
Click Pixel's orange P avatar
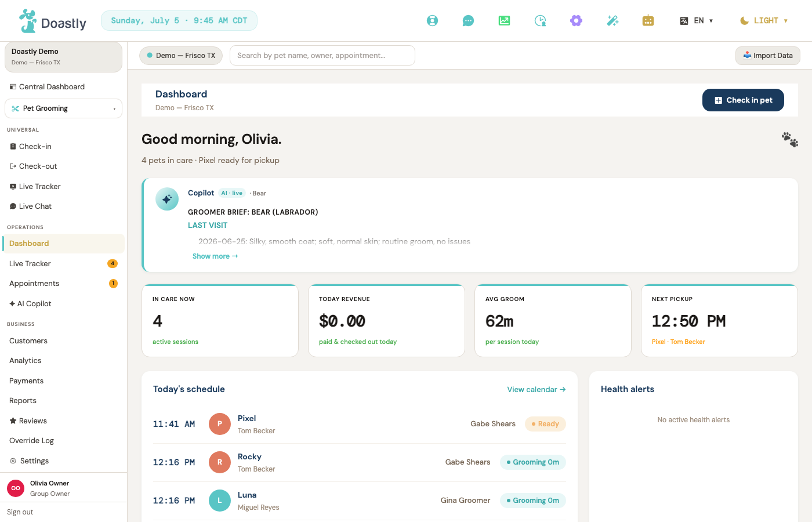pyautogui.click(x=220, y=424)
